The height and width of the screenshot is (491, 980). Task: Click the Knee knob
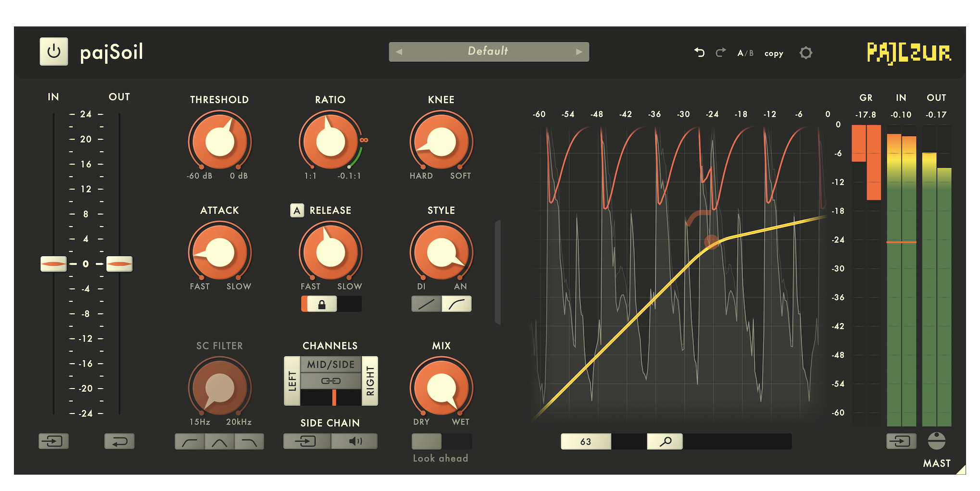point(441,142)
